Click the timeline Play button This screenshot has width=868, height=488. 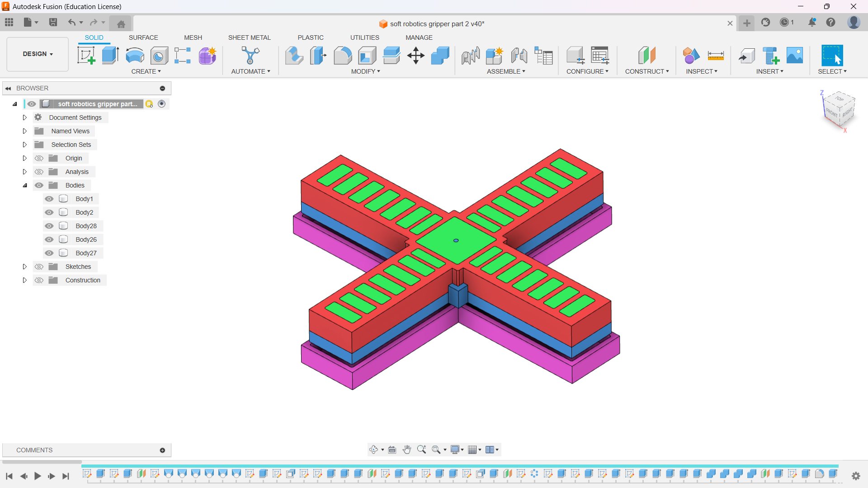pos(38,476)
